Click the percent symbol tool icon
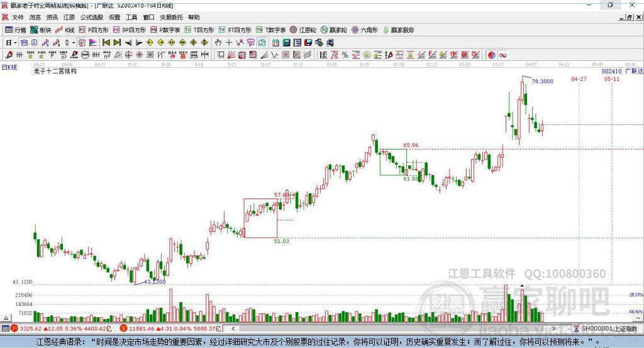Screen dimensions: 644x348 pos(345,55)
